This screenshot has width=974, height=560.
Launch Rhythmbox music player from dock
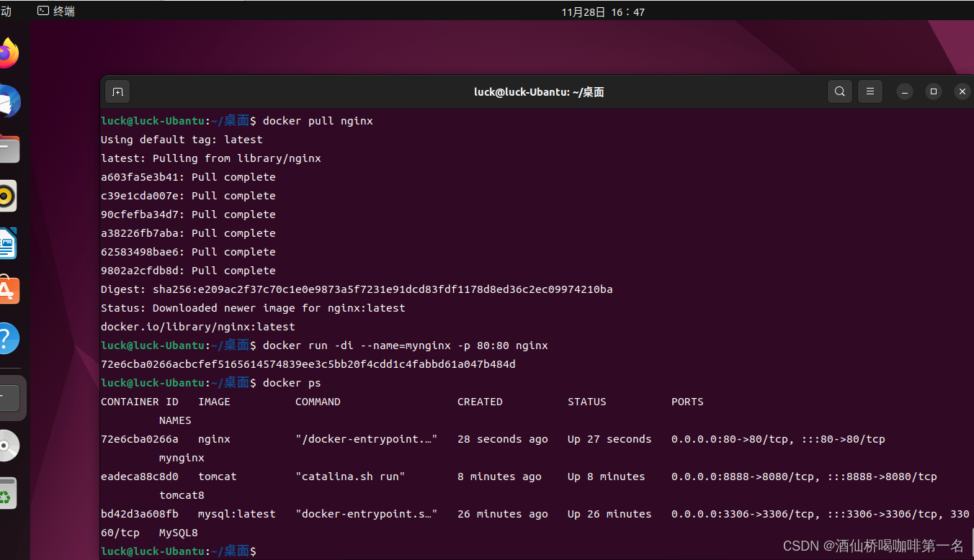point(6,196)
